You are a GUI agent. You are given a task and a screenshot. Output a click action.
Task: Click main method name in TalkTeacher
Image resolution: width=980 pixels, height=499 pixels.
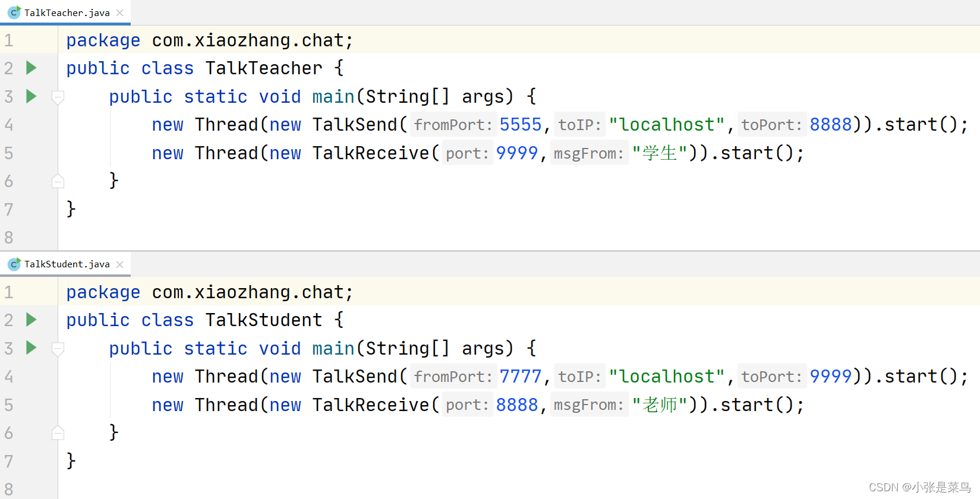click(x=333, y=96)
